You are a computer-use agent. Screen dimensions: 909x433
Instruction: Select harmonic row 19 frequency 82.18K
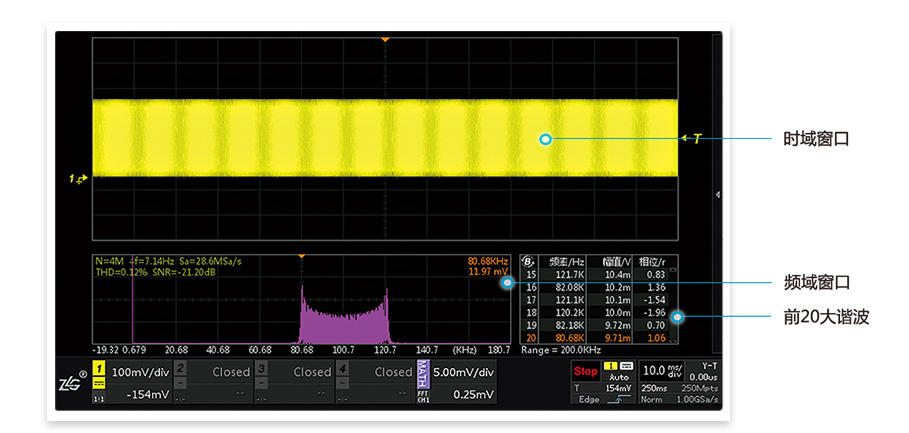[x=568, y=326]
